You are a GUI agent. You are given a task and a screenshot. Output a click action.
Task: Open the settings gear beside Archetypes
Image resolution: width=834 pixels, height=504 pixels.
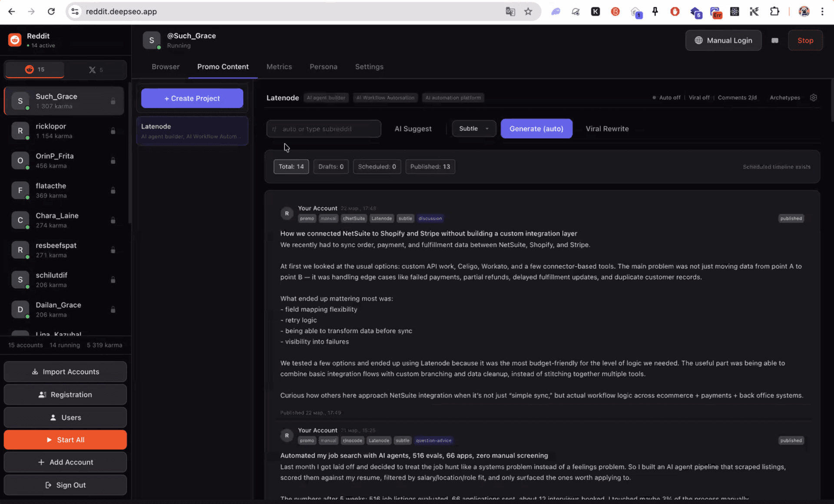point(814,98)
